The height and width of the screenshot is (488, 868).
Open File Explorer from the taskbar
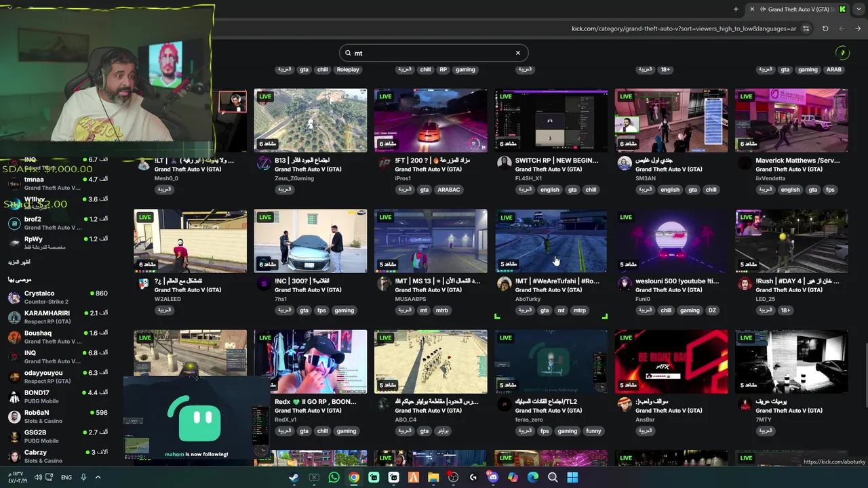[433, 477]
